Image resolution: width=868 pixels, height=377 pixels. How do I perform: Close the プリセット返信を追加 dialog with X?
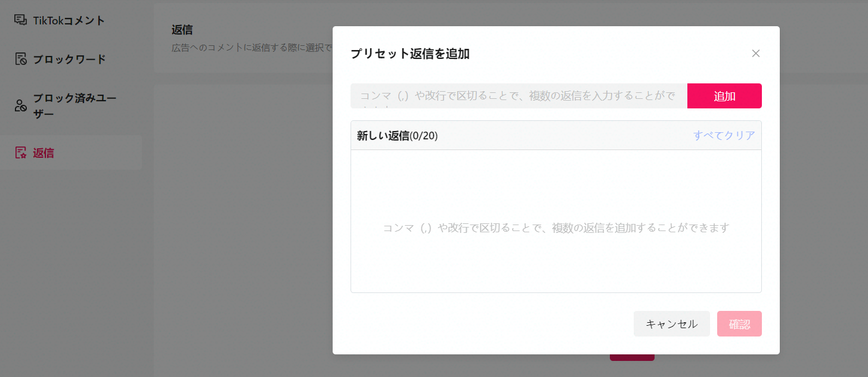click(755, 54)
